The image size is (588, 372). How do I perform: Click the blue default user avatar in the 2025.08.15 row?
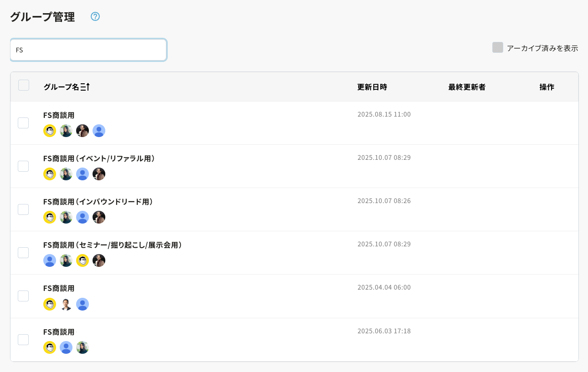point(99,131)
